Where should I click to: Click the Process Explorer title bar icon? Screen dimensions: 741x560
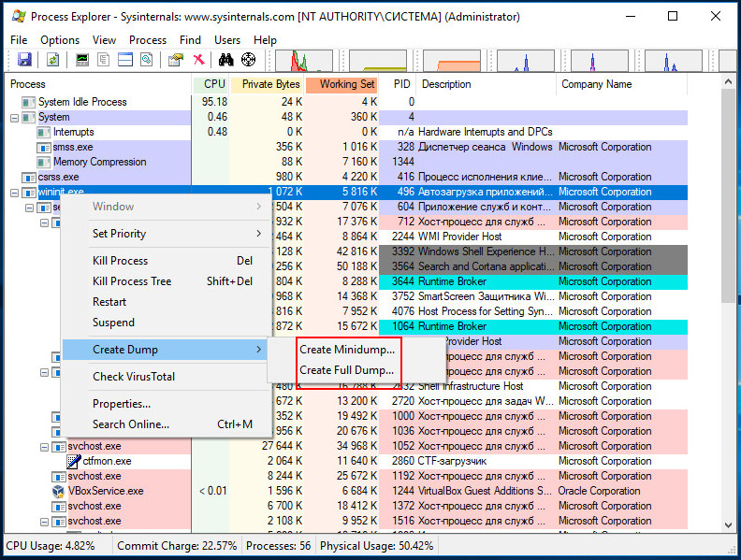19,17
